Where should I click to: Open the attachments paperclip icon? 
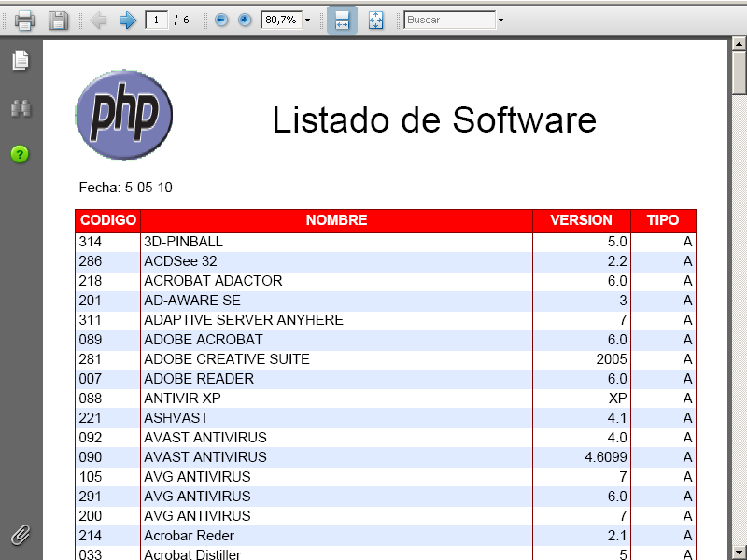pyautogui.click(x=21, y=535)
